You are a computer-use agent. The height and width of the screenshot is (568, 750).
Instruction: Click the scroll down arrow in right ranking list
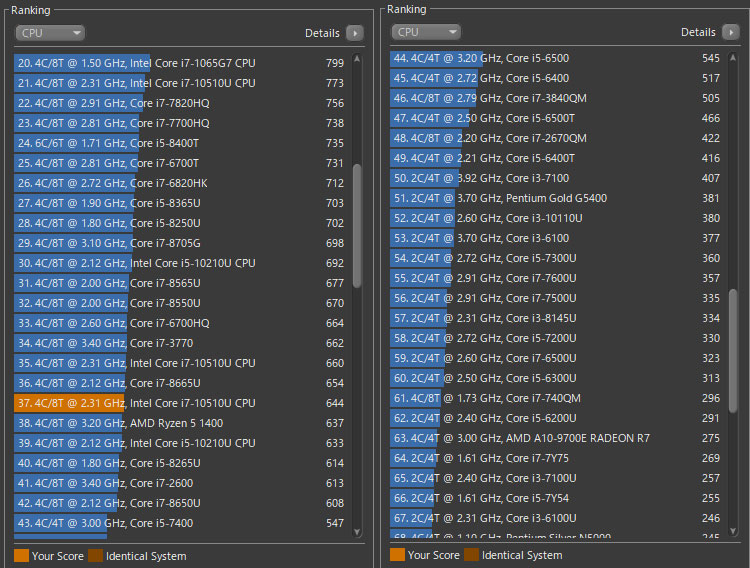click(733, 531)
